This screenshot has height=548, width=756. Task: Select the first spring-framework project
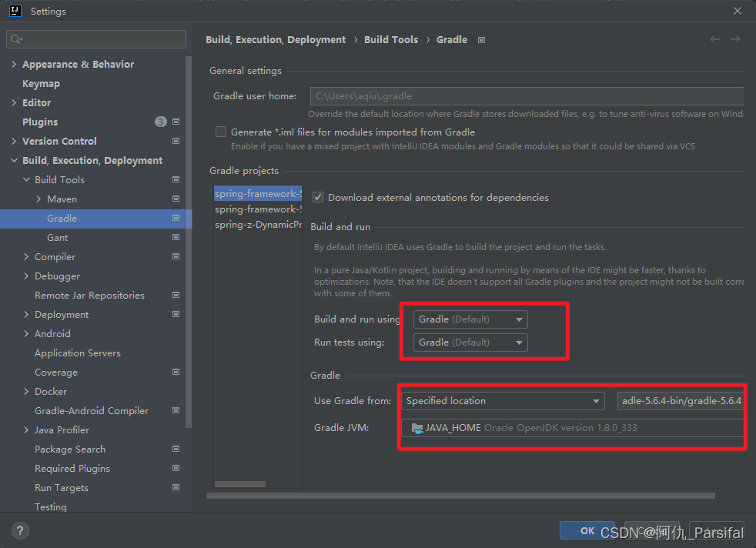click(258, 193)
